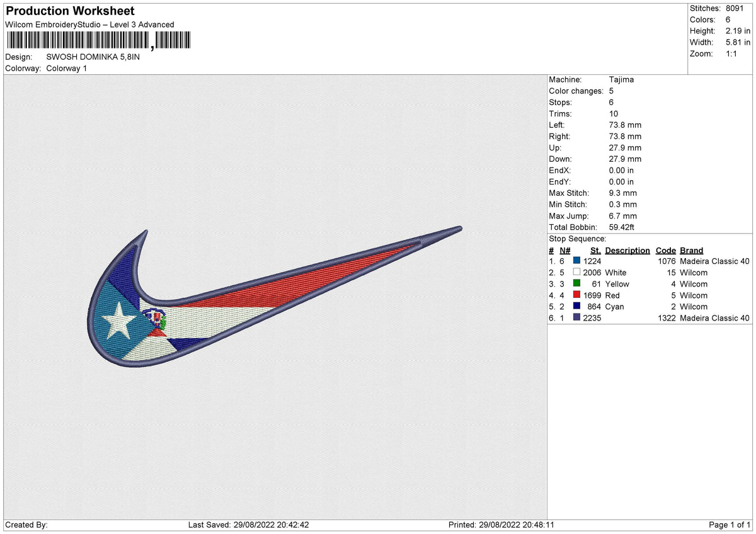Image resolution: width=756 pixels, height=534 pixels.
Task: Click the Page 1 of 1 footer text
Action: pyautogui.click(x=730, y=525)
